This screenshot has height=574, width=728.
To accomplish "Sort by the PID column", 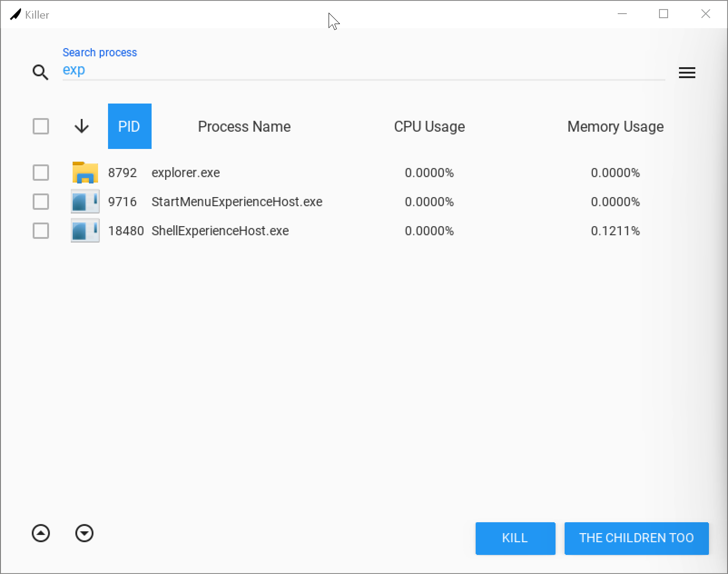I will pos(129,126).
